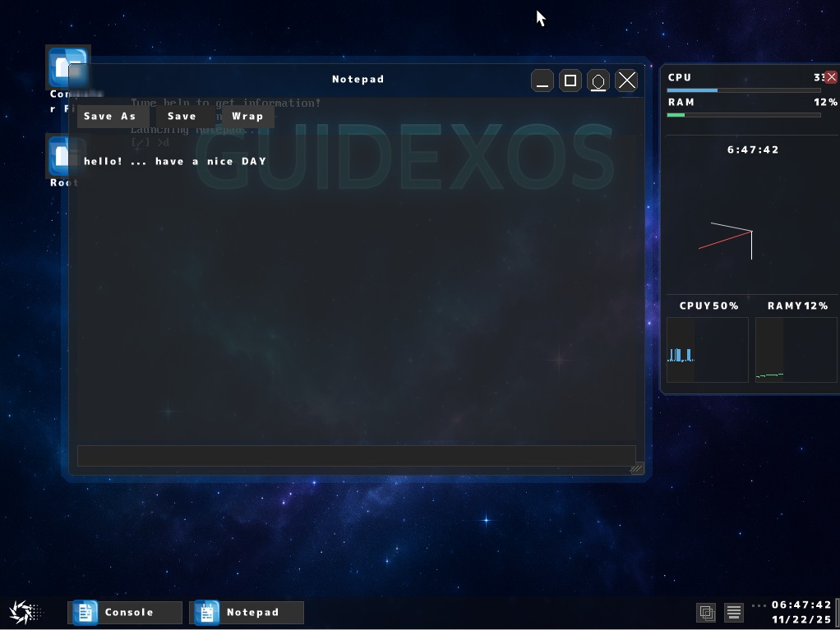This screenshot has height=630, width=840.
Task: Click the text input field at Notepad's bottom
Action: (x=357, y=455)
